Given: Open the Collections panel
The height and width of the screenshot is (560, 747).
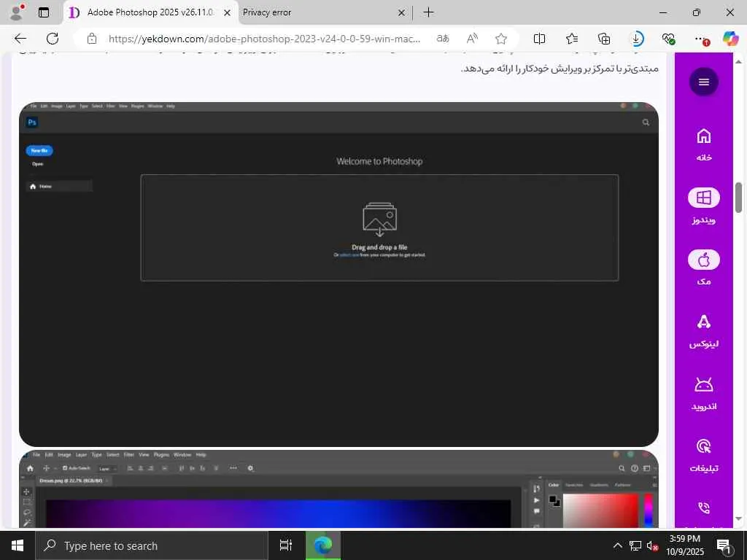Looking at the screenshot, I should click(x=604, y=39).
